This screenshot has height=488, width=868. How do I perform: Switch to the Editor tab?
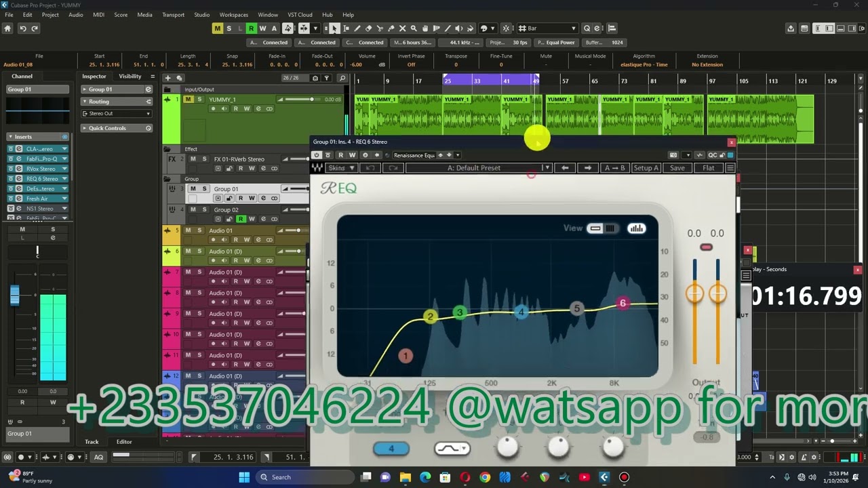(124, 441)
